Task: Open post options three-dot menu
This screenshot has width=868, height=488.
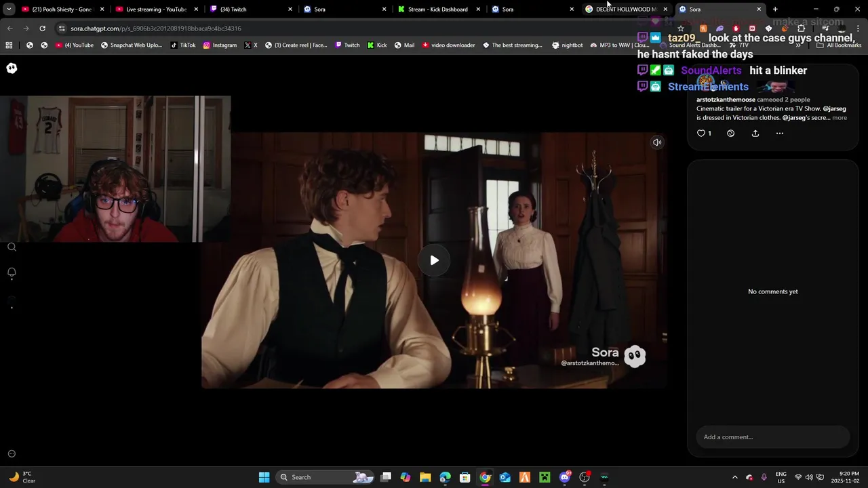Action: [779, 134]
